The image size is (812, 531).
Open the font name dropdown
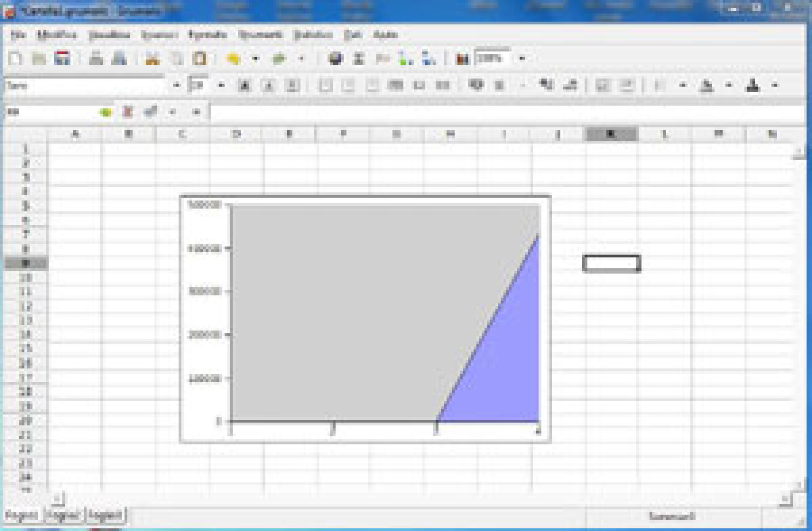[177, 85]
